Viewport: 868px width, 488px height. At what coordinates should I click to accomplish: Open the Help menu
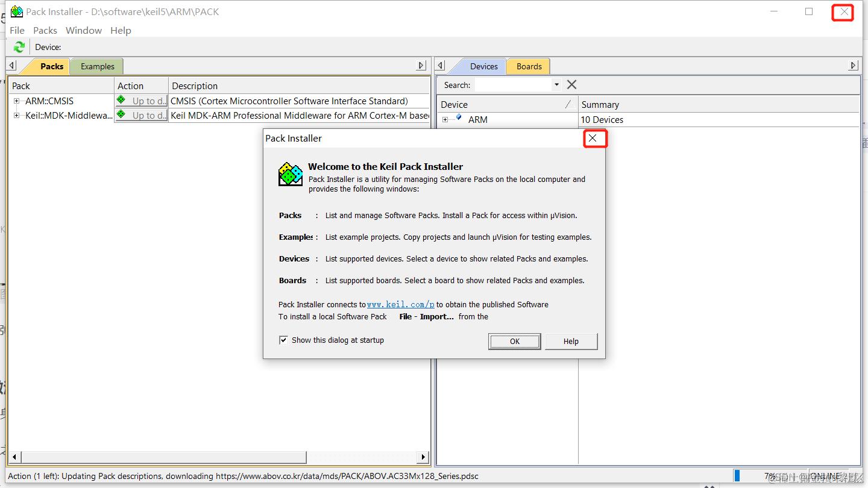(121, 30)
